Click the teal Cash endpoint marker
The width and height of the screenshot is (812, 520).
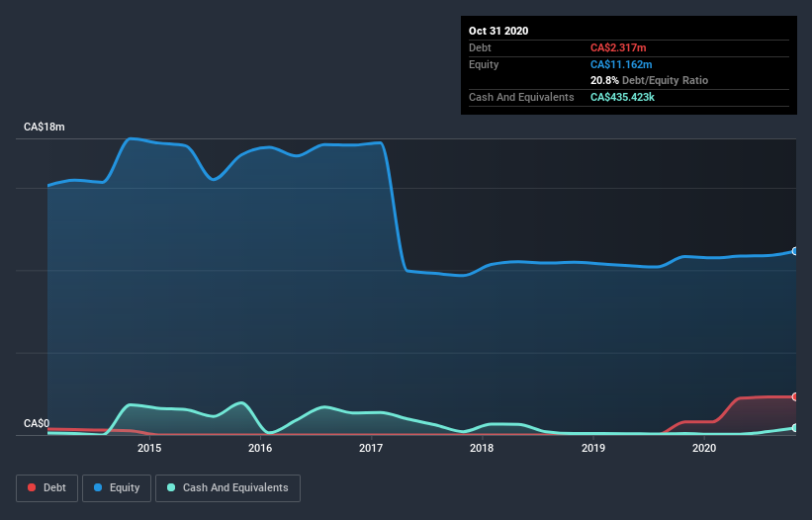795,428
